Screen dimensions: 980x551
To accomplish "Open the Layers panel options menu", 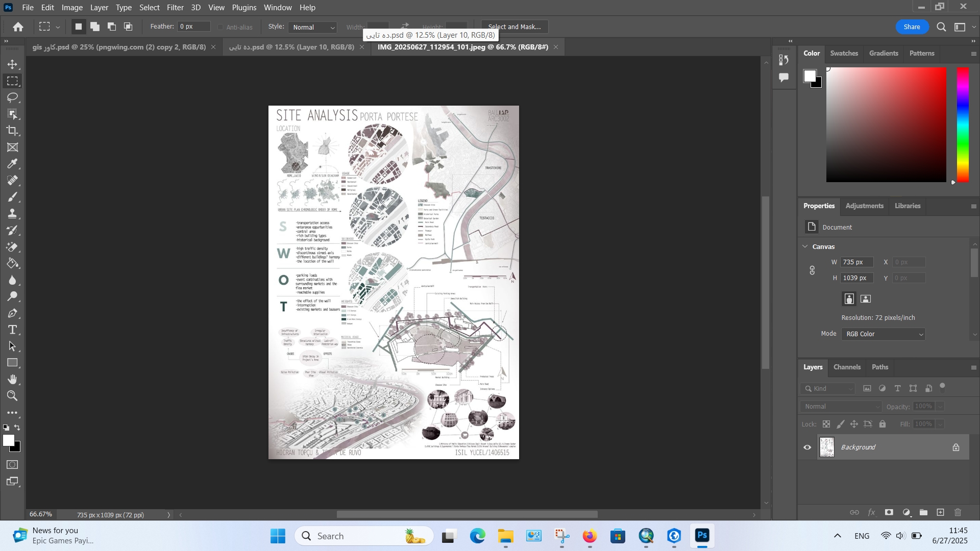I will pyautogui.click(x=973, y=367).
